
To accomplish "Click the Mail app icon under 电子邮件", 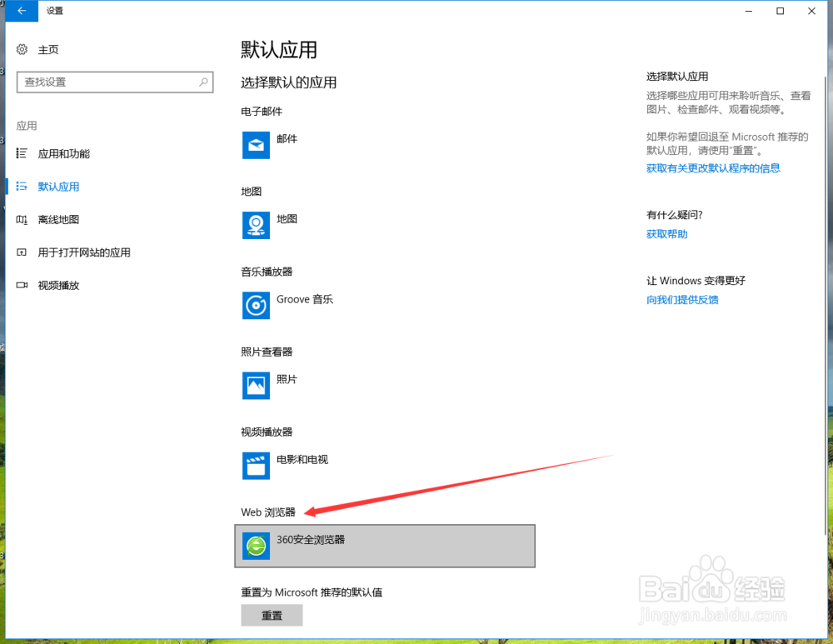I will pos(256,145).
